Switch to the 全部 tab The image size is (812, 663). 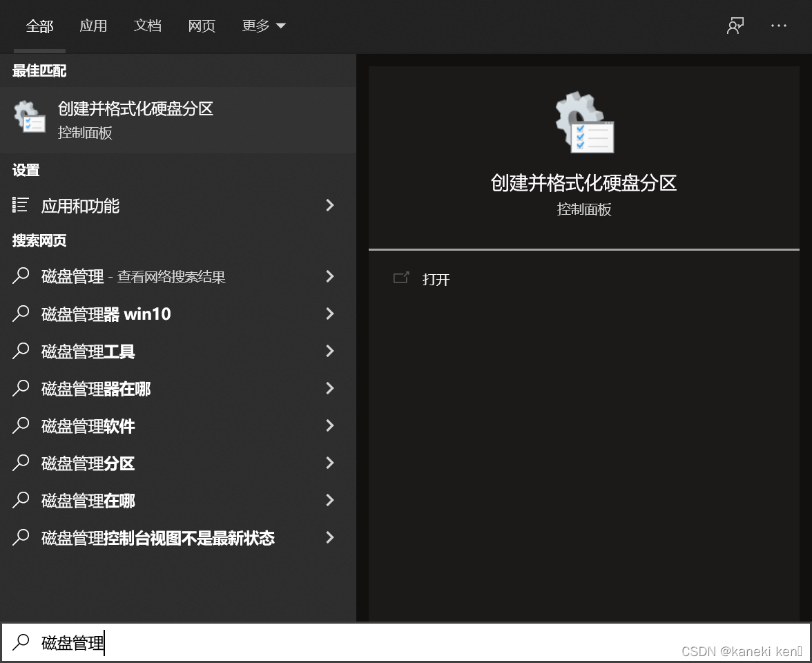point(39,26)
